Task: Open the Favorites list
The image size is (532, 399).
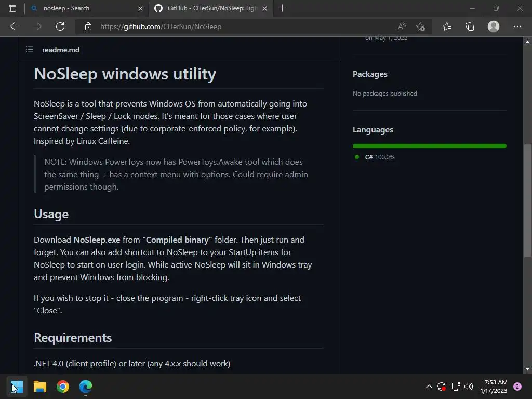Action: (x=447, y=26)
